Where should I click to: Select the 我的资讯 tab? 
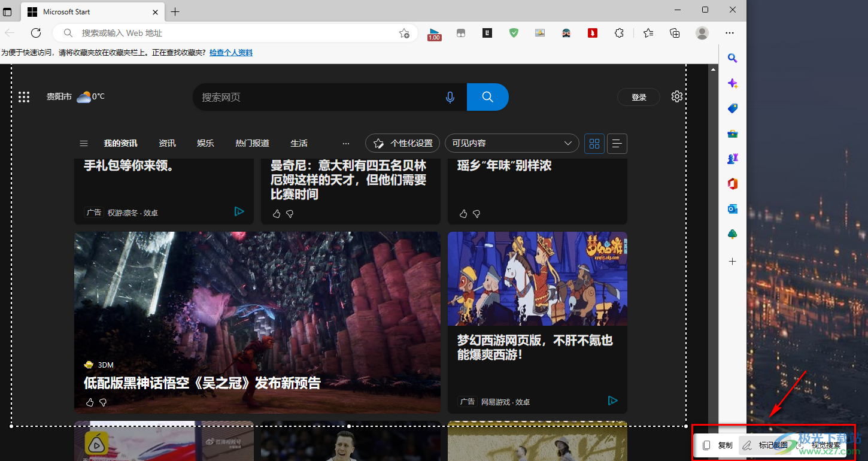[x=120, y=143]
